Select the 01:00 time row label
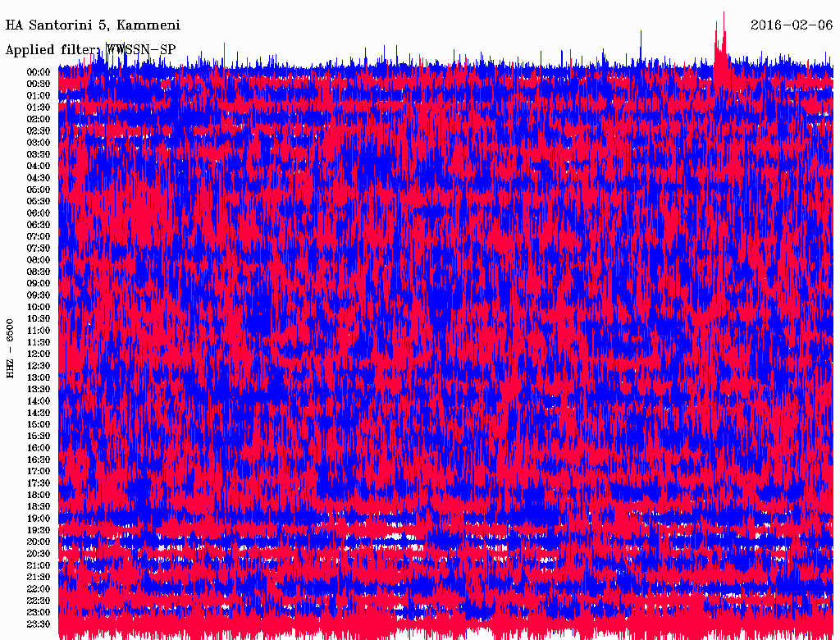Image resolution: width=840 pixels, height=640 pixels. coord(38,95)
